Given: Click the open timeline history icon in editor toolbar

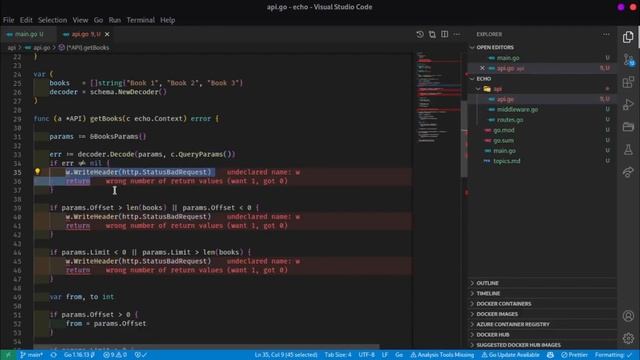Looking at the screenshot, I should tap(420, 34).
